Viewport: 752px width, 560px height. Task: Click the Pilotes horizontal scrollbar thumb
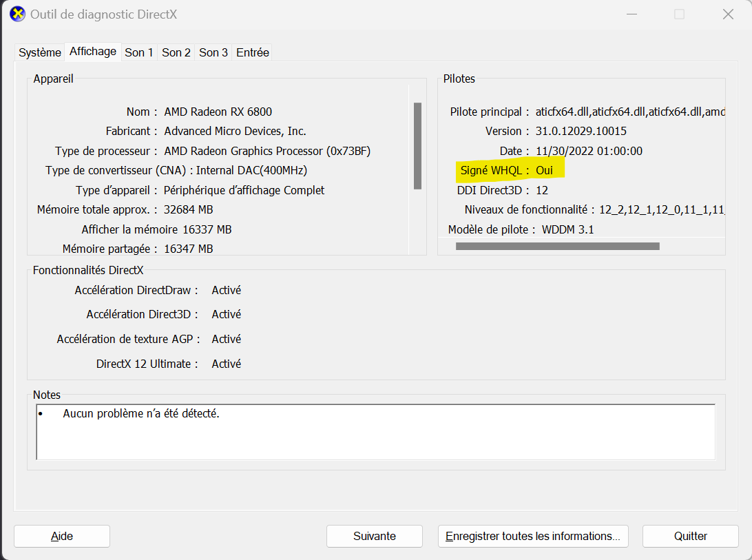[x=558, y=246]
